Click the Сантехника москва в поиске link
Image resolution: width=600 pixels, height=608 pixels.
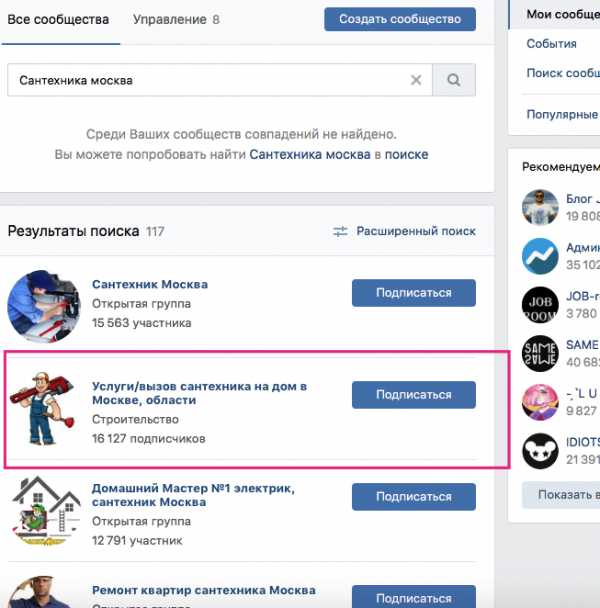(x=339, y=154)
